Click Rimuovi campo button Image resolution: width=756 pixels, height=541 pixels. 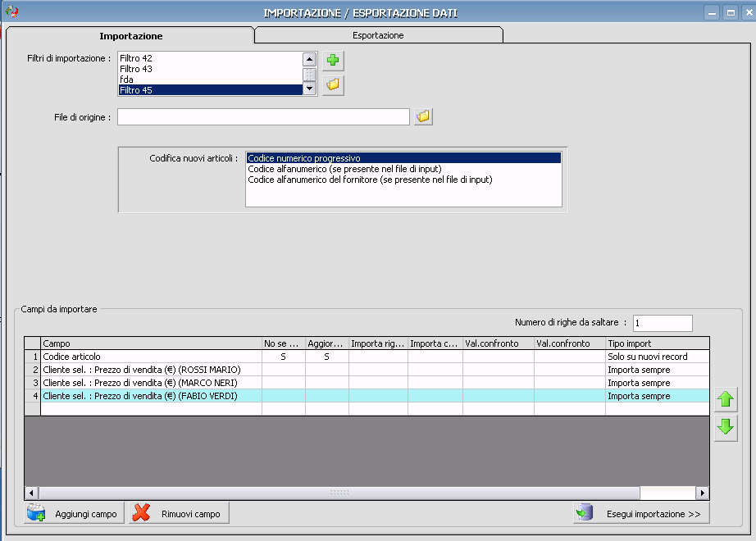tap(179, 513)
